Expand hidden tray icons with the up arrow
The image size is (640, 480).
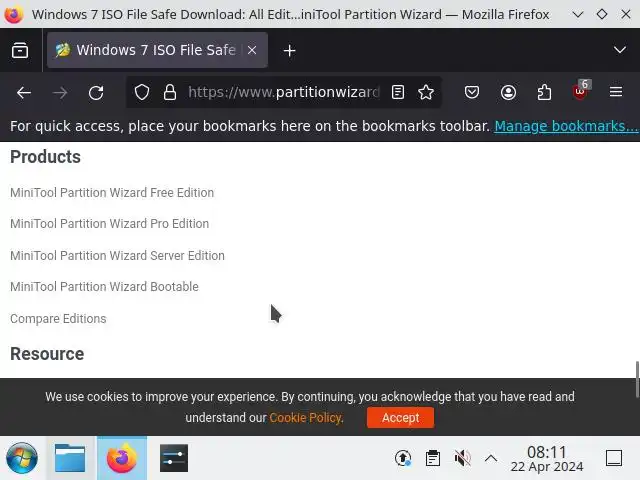tap(491, 458)
